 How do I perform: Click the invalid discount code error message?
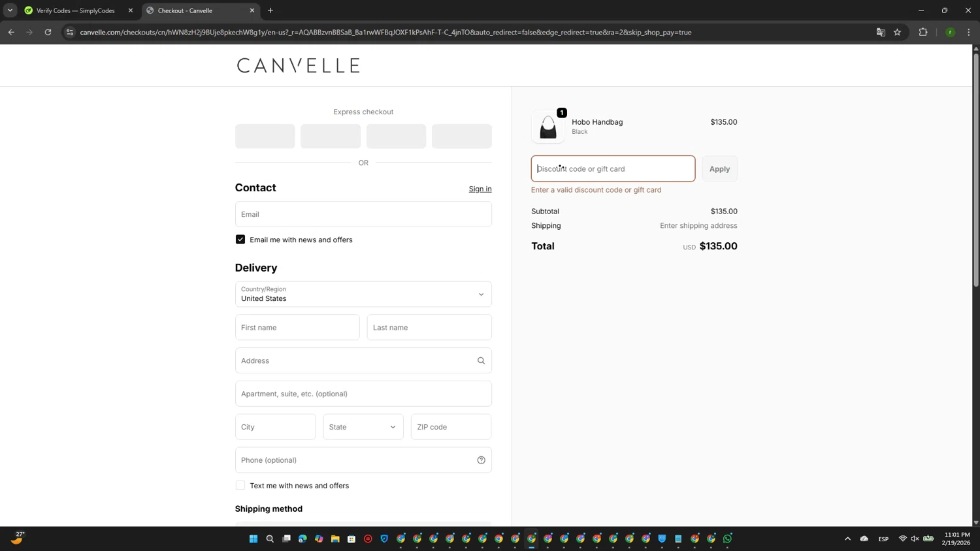[596, 190]
